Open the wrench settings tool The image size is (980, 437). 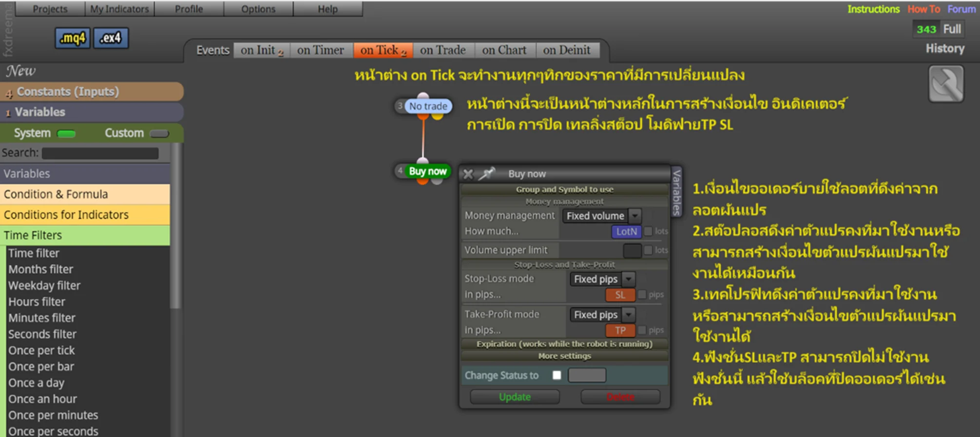click(946, 84)
